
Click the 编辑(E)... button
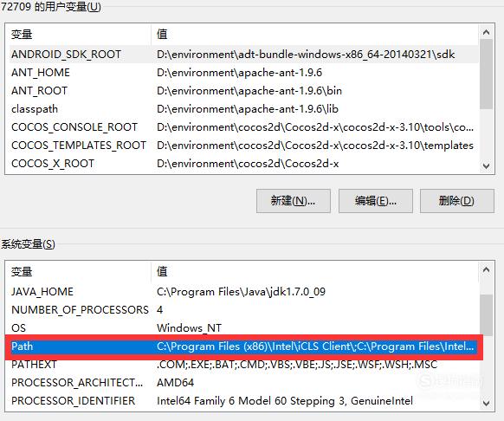tap(376, 201)
